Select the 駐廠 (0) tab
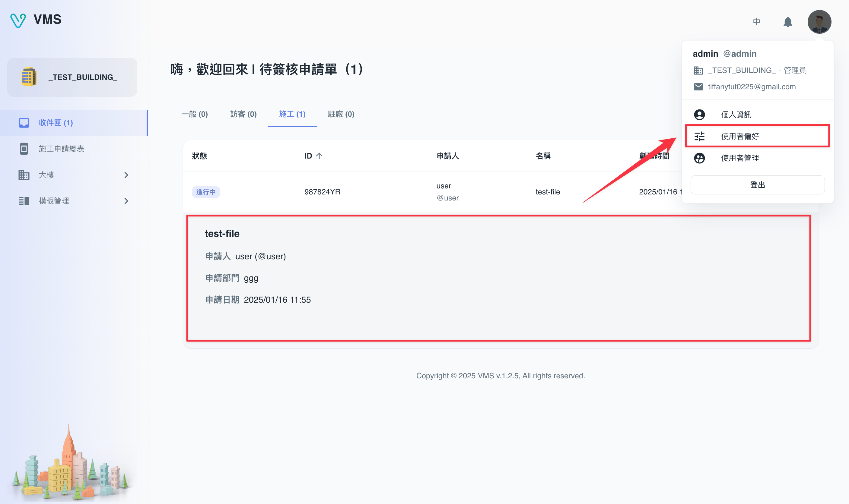 point(341,114)
